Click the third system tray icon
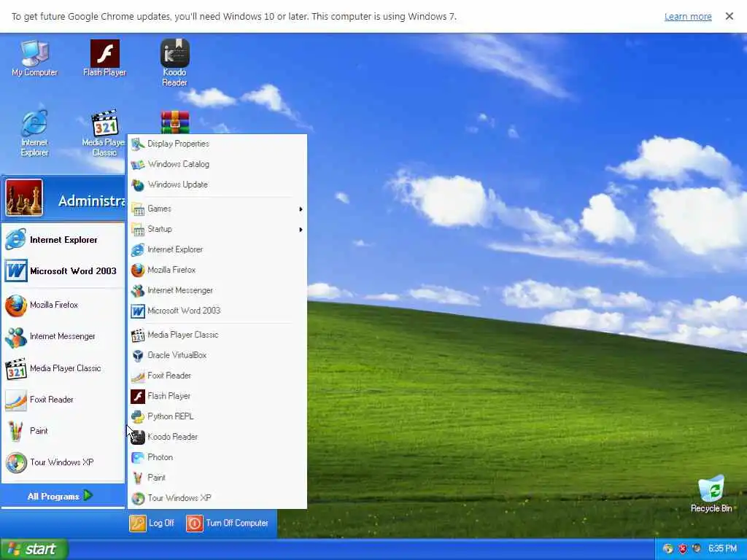The width and height of the screenshot is (747, 560). 697,548
